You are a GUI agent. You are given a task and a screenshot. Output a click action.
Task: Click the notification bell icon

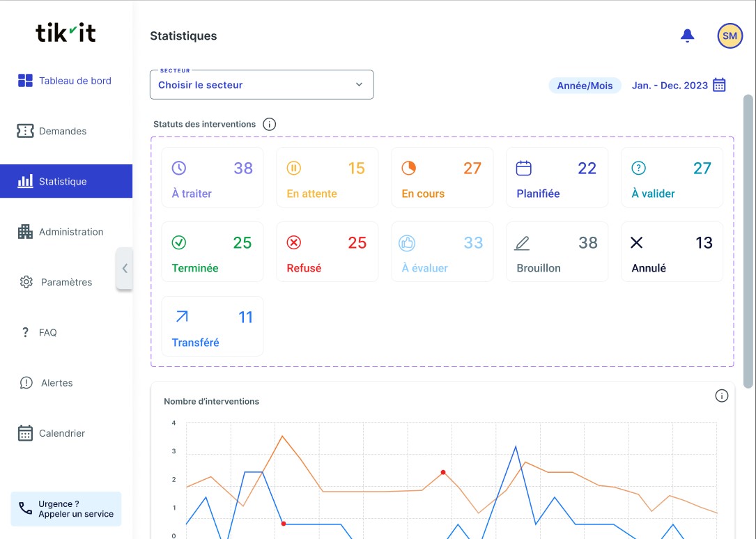click(x=687, y=36)
